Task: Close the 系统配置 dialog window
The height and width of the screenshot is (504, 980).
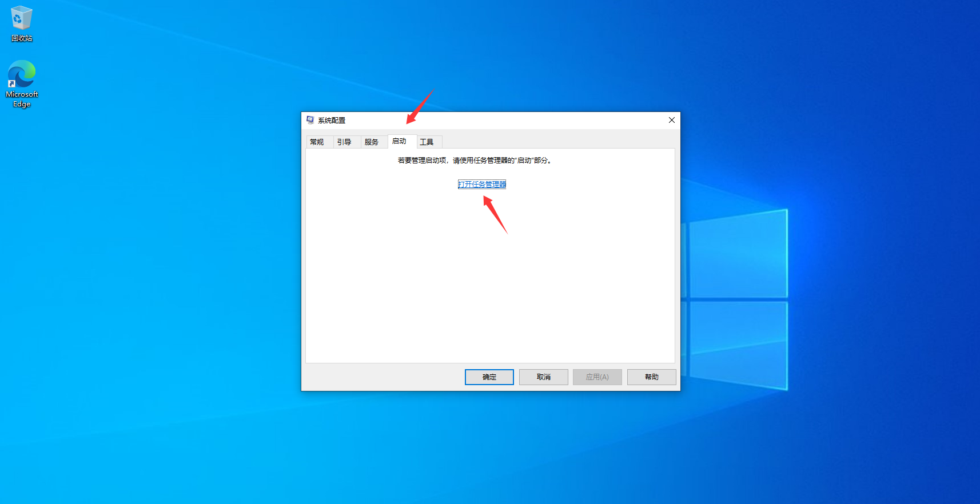Action: 671,120
